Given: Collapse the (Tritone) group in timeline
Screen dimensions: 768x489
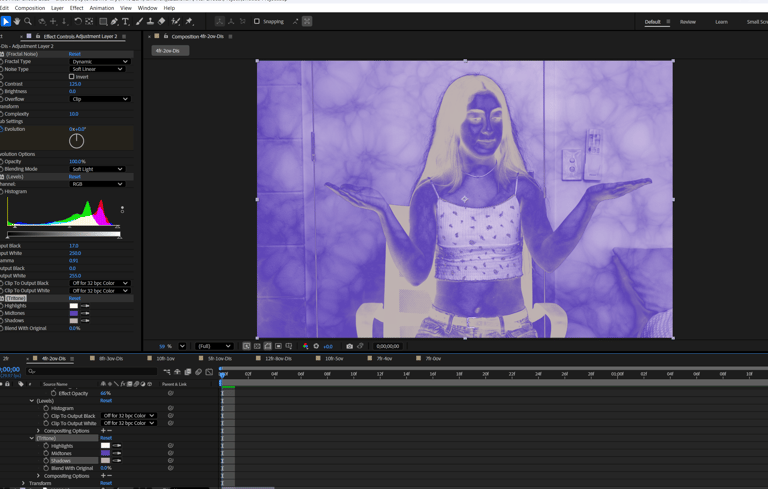Looking at the screenshot, I should 32,438.
